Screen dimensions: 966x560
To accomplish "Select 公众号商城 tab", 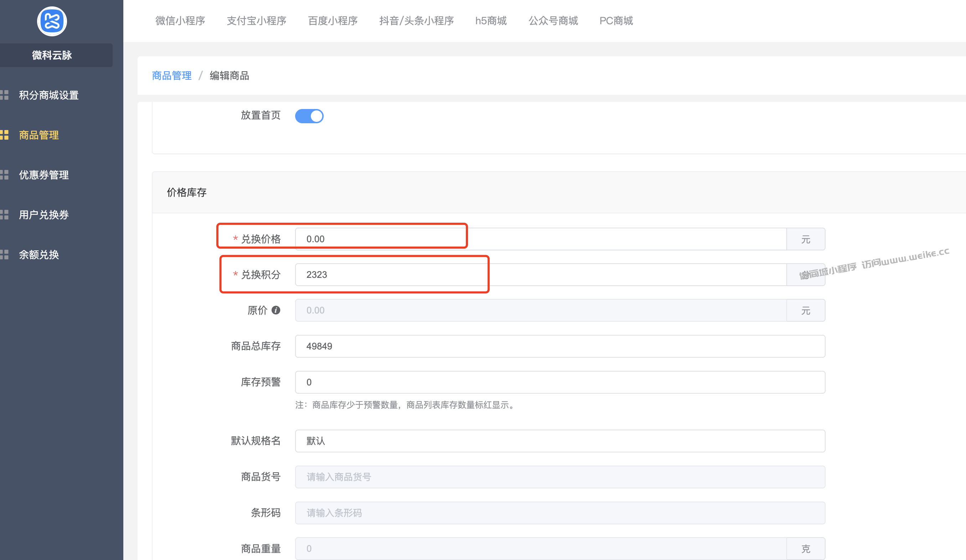I will (553, 21).
